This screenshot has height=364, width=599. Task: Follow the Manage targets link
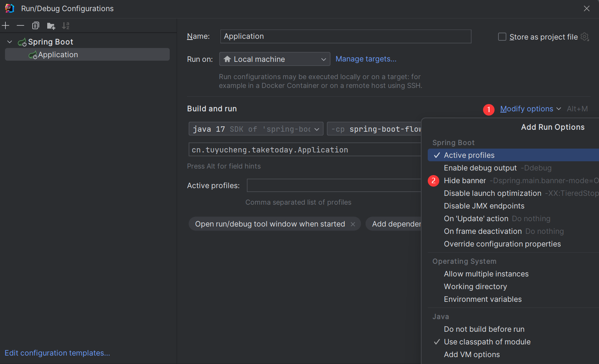click(366, 59)
